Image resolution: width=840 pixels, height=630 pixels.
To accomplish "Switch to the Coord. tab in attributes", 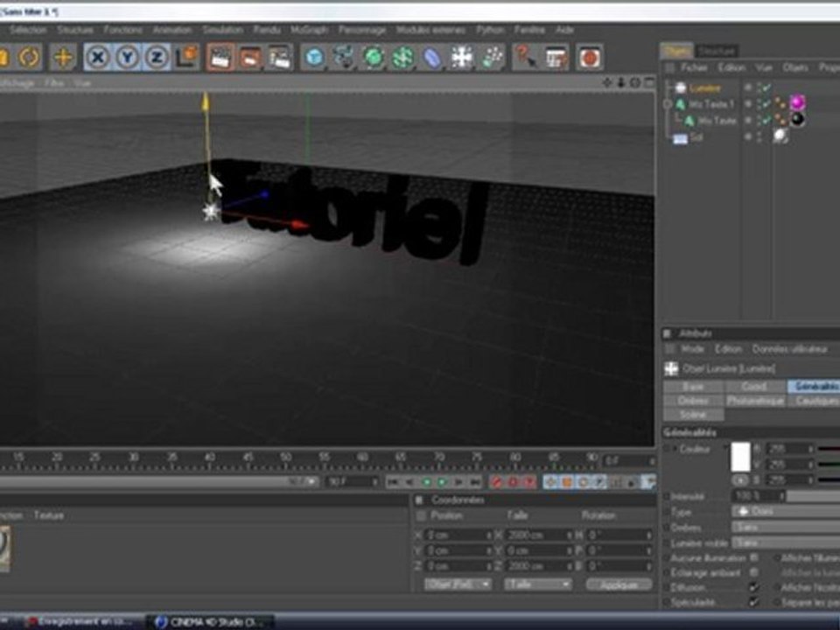I will coord(755,386).
